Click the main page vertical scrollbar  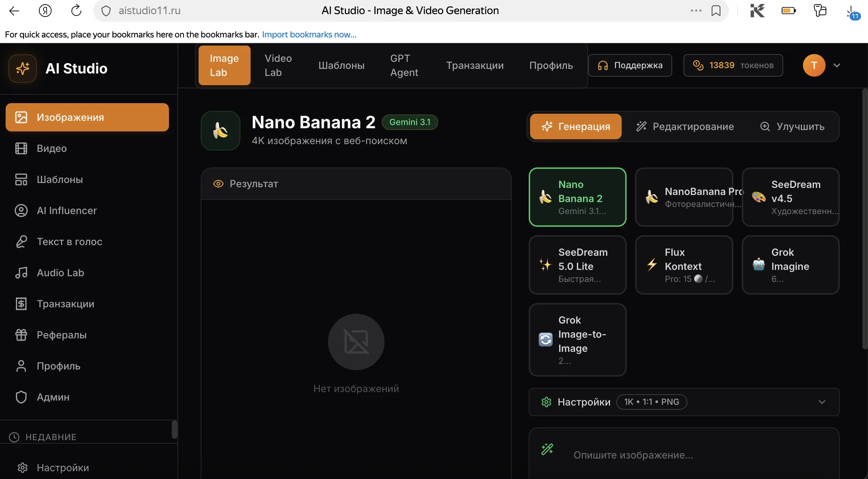(865, 219)
